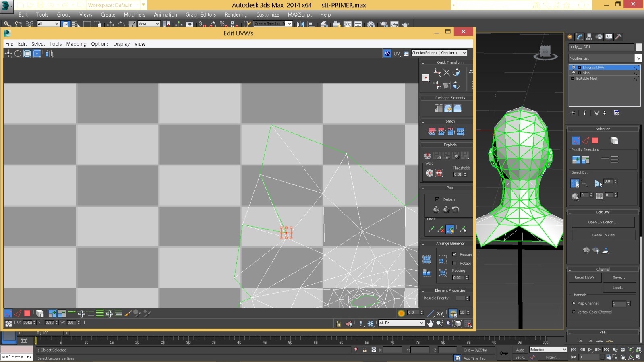Click the Save... button in Channel rollout
The width and height of the screenshot is (644, 362).
click(619, 277)
